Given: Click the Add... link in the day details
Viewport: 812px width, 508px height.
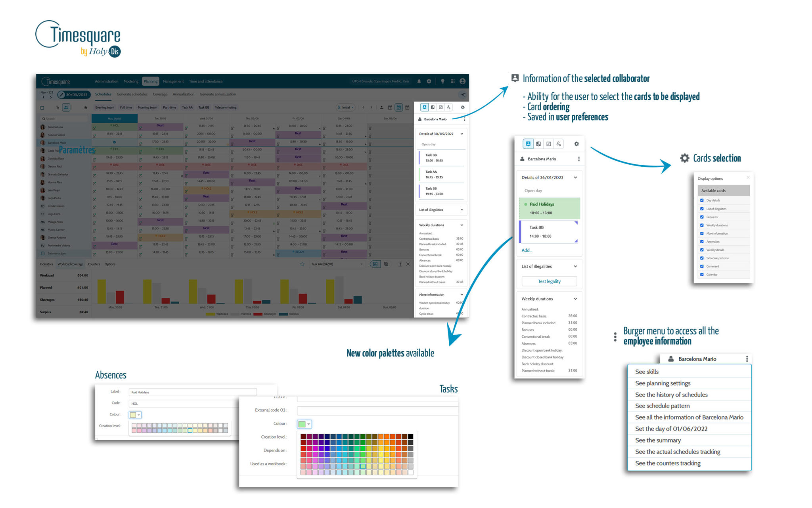Looking at the screenshot, I should (x=527, y=250).
